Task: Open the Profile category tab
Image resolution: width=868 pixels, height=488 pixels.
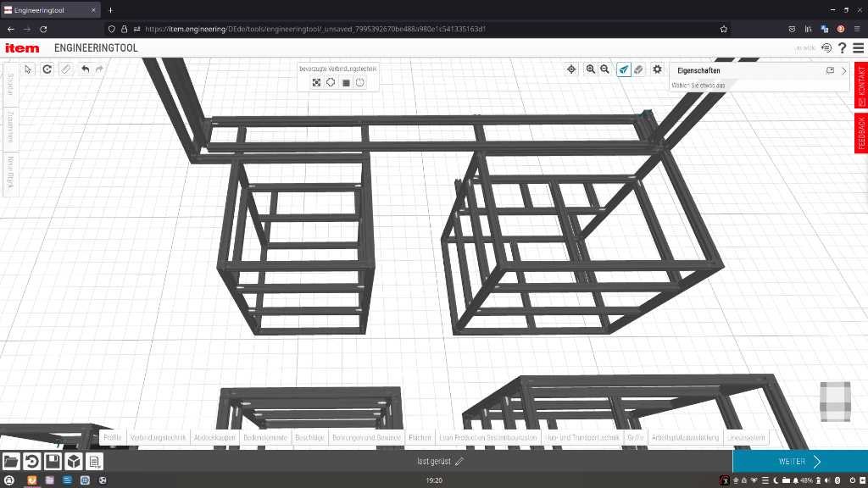Action: pyautogui.click(x=113, y=438)
